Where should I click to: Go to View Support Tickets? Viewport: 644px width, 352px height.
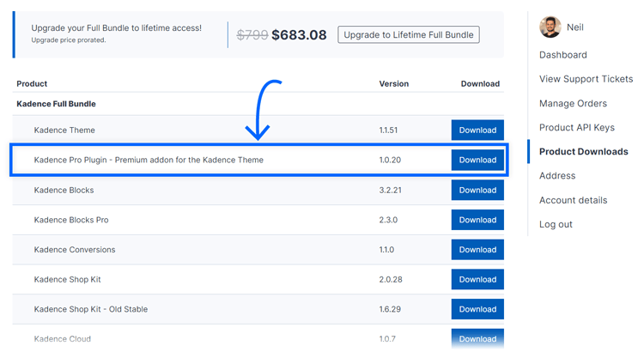(x=586, y=79)
